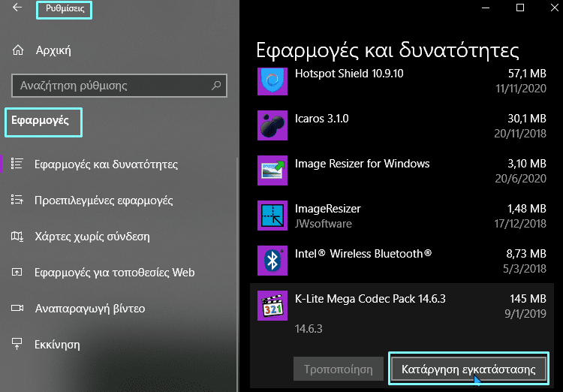
Task: Click the 8,73 MB size value
Action: click(526, 254)
